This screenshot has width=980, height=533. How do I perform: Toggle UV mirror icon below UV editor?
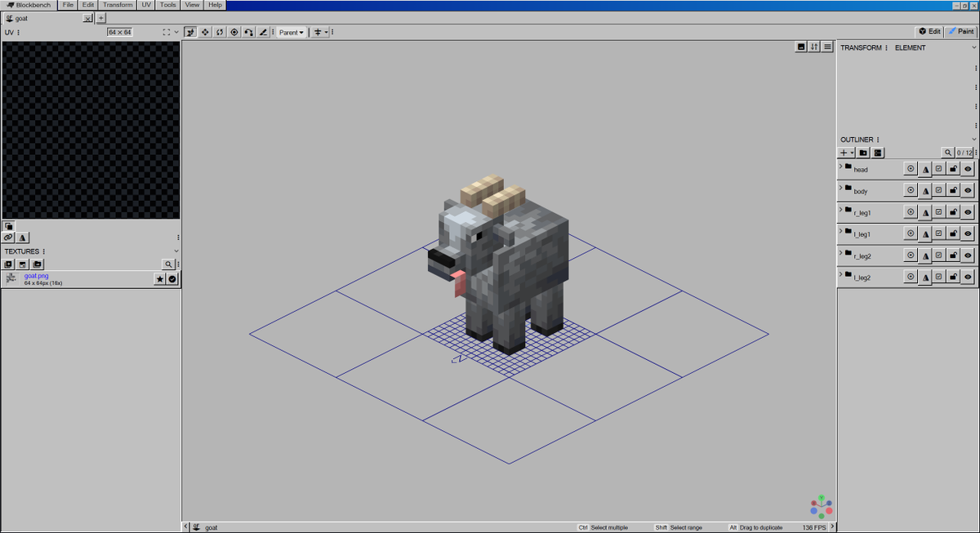click(23, 238)
